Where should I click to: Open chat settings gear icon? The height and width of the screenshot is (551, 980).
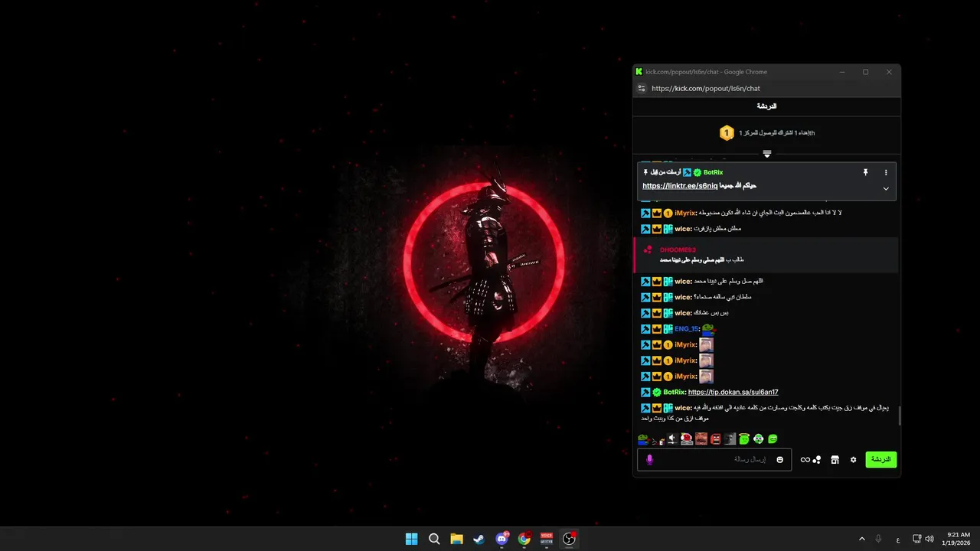tap(853, 460)
